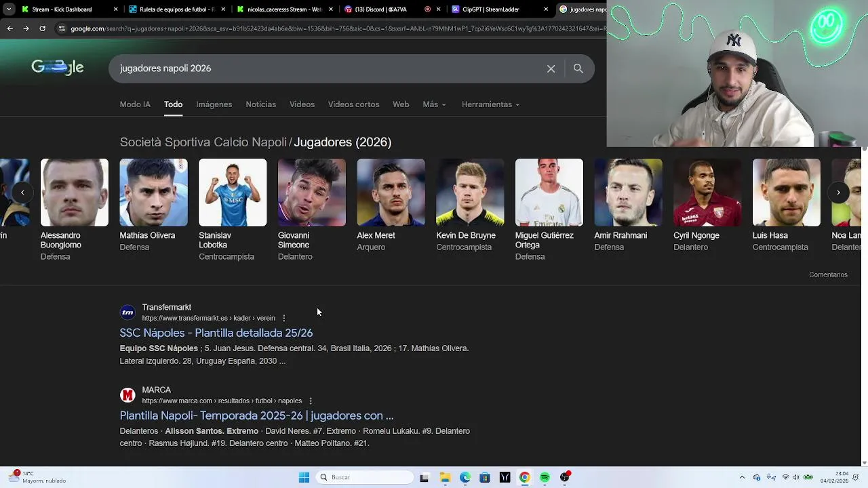Image resolution: width=868 pixels, height=488 pixels.
Task: Open OBS Studio from the taskbar
Action: pos(564,477)
